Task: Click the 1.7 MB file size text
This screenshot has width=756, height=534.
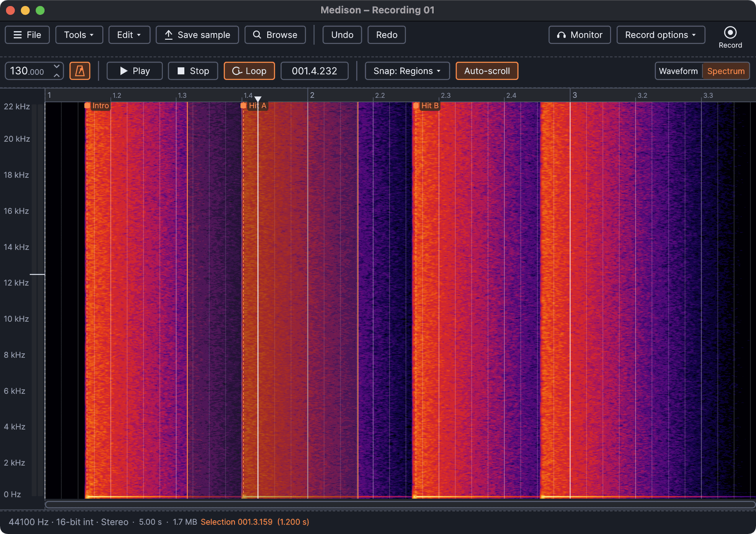Action: (x=185, y=522)
